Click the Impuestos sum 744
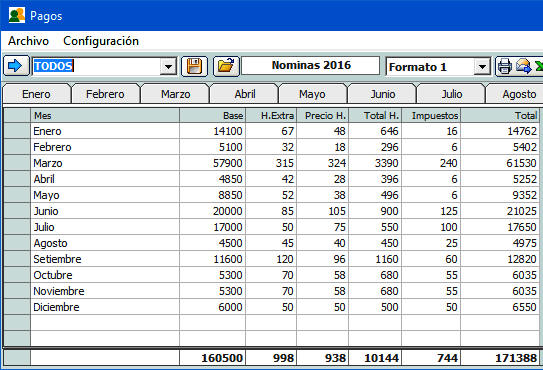Image resolution: width=543 pixels, height=370 pixels. pyautogui.click(x=431, y=358)
